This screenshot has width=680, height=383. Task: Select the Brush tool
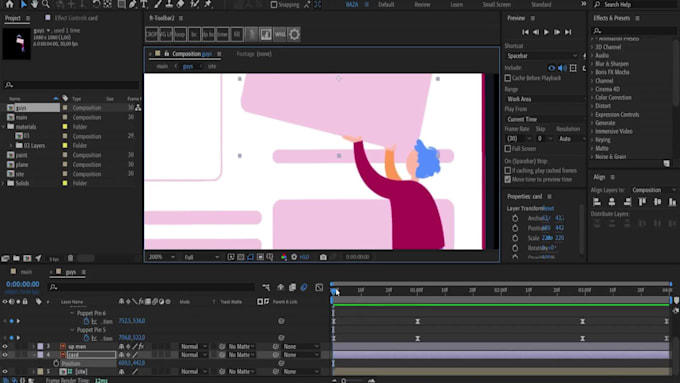point(158,4)
